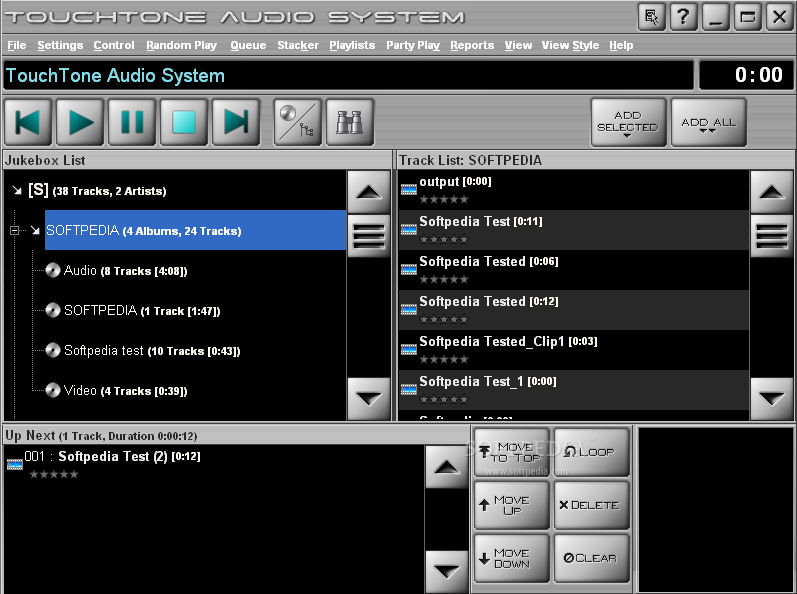Start playback with the Play button
The width and height of the screenshot is (797, 594).
point(80,122)
